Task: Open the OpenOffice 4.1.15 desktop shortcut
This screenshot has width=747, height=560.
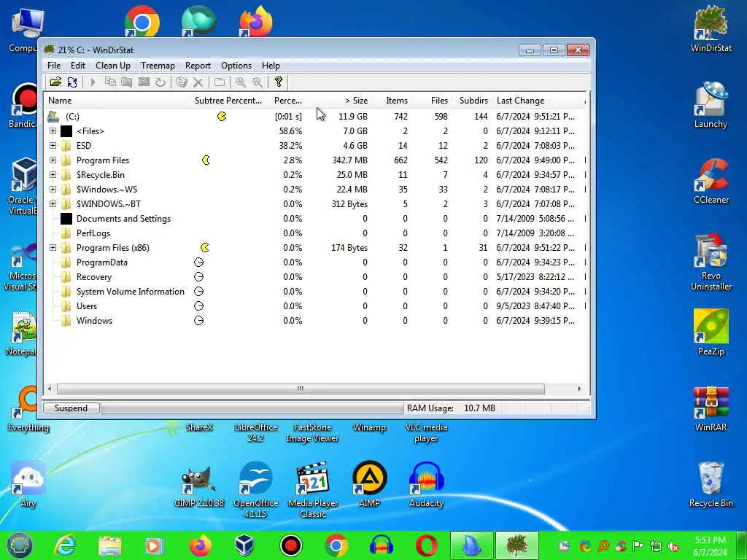Action: pyautogui.click(x=256, y=489)
